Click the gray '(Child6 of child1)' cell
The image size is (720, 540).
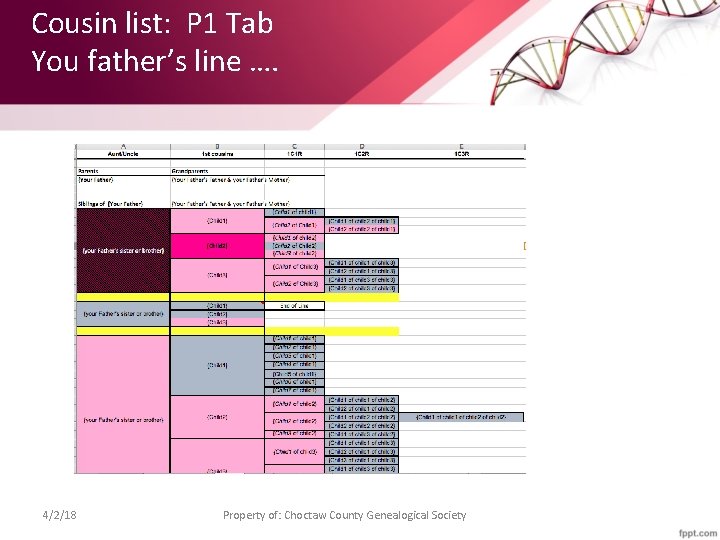coord(294,382)
